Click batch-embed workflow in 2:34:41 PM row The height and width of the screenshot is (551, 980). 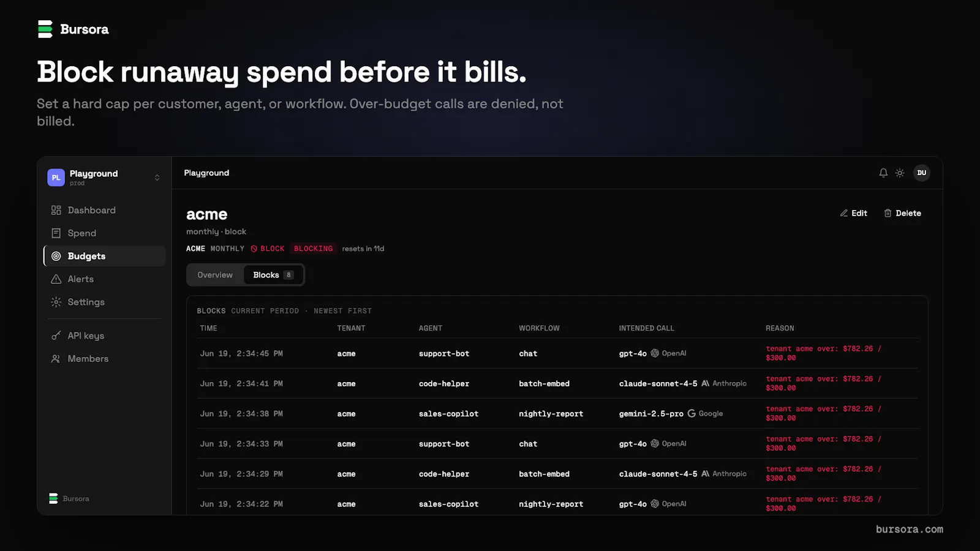(x=544, y=384)
